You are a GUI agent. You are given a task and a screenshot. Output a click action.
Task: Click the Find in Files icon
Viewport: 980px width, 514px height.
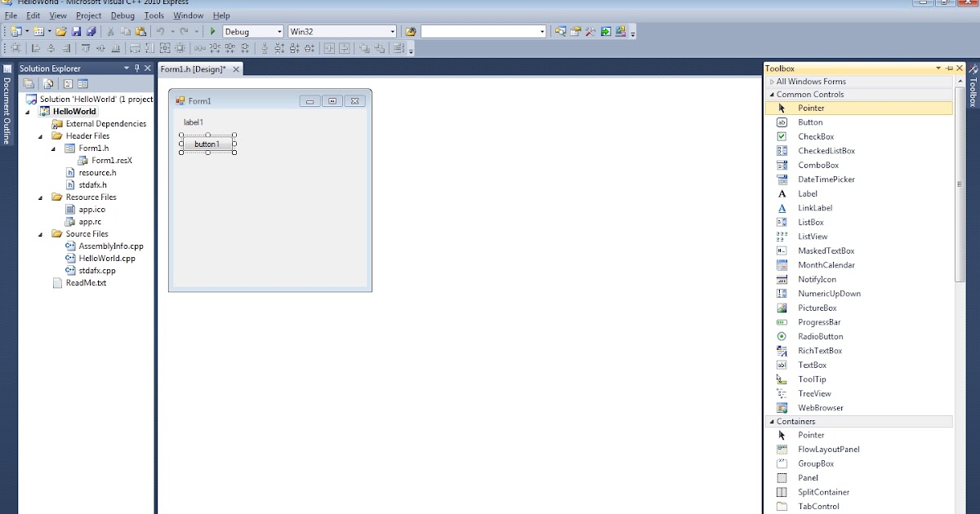[411, 31]
